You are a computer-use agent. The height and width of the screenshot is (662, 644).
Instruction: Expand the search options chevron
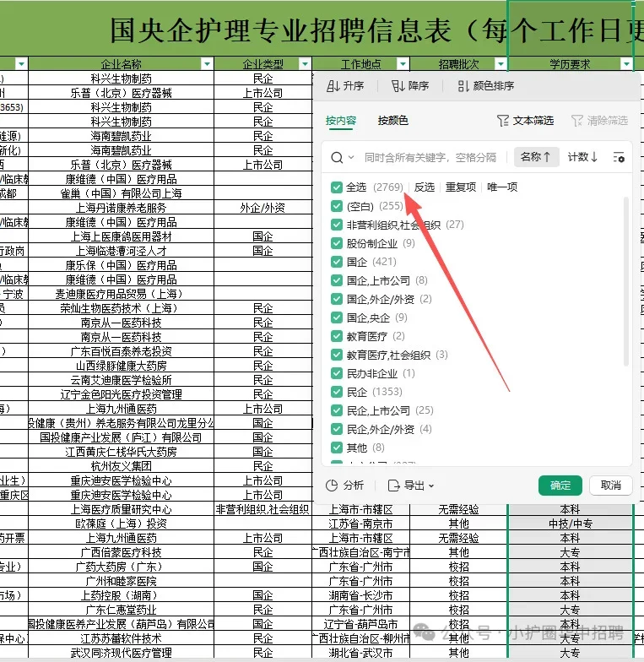pos(351,157)
